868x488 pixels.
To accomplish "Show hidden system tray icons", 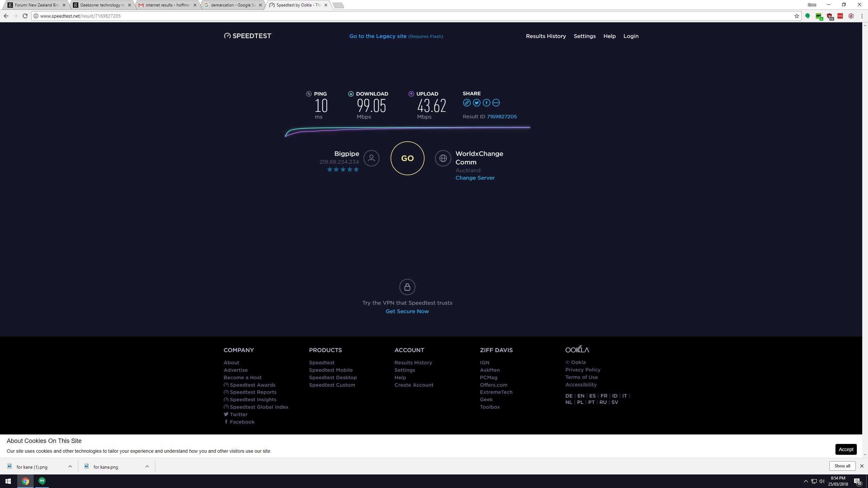I will pos(806,481).
